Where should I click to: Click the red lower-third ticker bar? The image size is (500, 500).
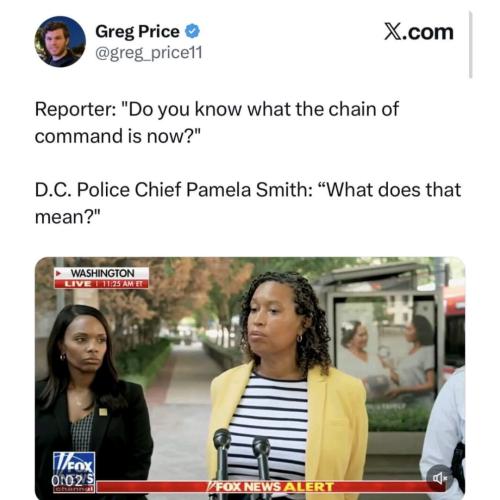(x=270, y=487)
